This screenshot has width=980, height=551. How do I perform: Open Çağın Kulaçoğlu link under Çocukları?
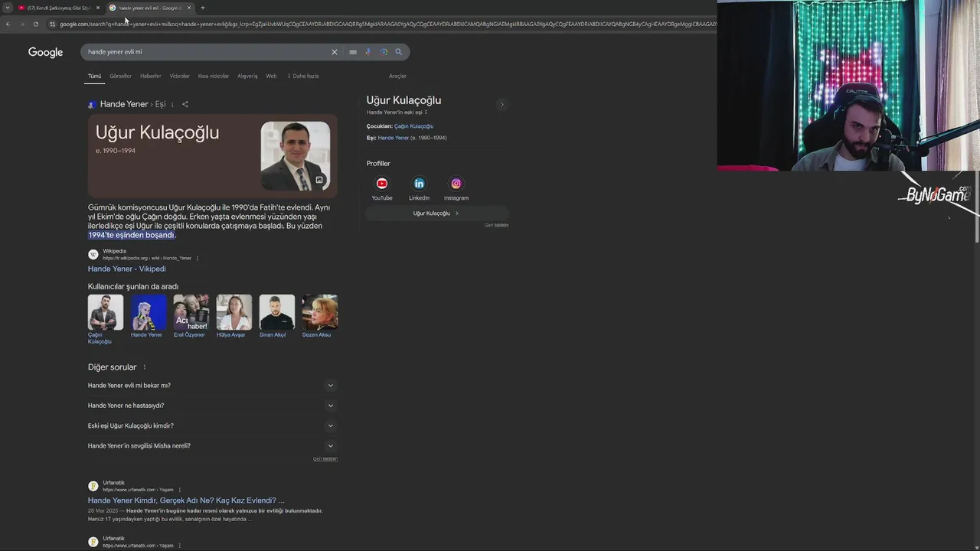(413, 126)
